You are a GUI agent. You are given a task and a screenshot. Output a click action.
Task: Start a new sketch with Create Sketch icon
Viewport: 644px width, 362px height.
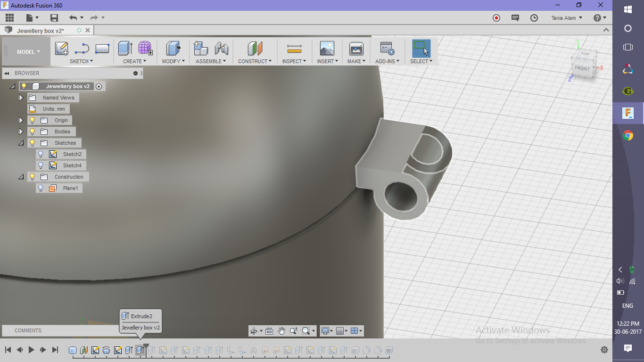coord(62,49)
